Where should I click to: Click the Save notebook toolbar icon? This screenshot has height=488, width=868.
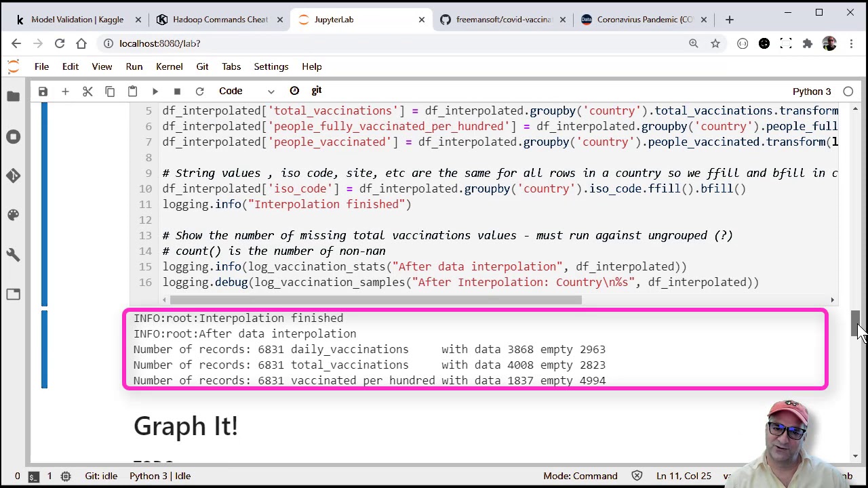pos(43,91)
